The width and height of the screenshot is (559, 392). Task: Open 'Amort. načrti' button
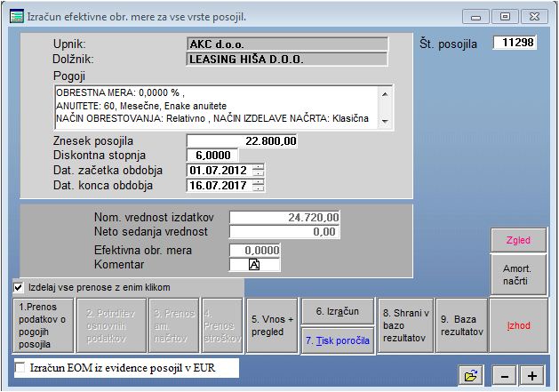click(x=518, y=275)
